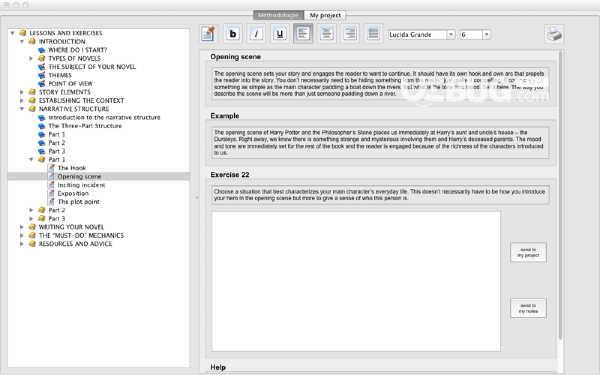The width and height of the screenshot is (600, 375).
Task: Align text right
Action: point(350,34)
